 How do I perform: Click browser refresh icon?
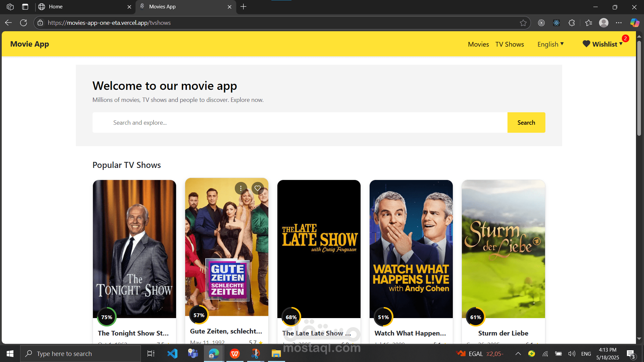[x=23, y=23]
